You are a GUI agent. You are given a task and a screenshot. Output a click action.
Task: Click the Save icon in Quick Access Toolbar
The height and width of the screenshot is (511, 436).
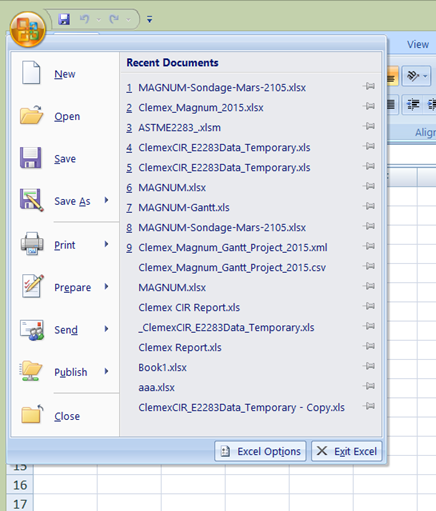(x=64, y=19)
